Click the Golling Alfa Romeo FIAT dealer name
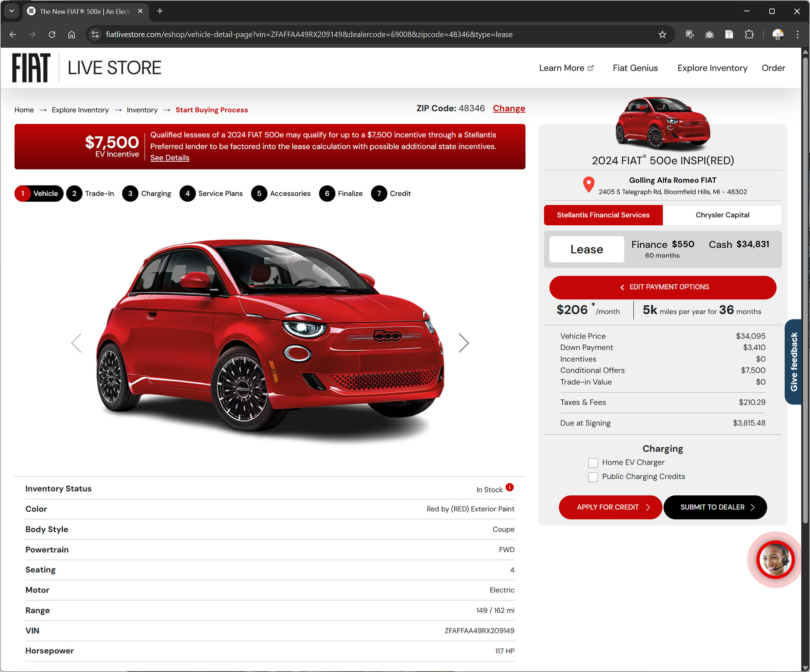Viewport: 810px width, 672px height. [672, 180]
